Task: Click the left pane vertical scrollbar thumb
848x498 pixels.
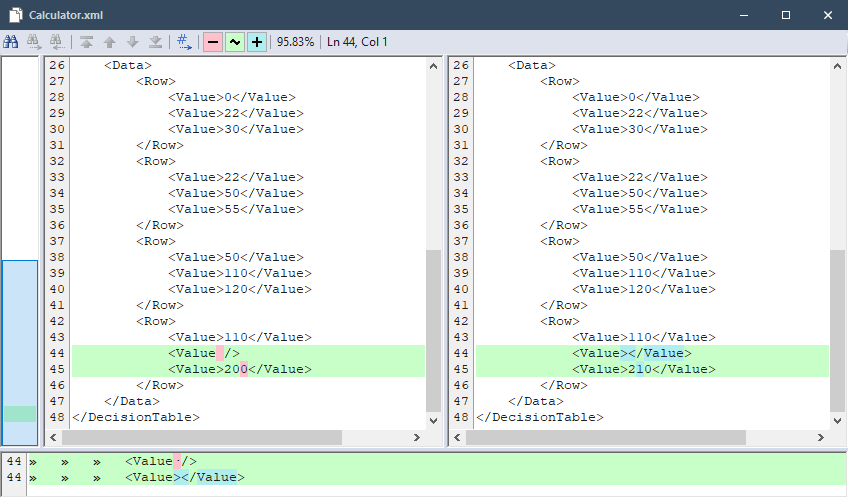Action: click(433, 331)
